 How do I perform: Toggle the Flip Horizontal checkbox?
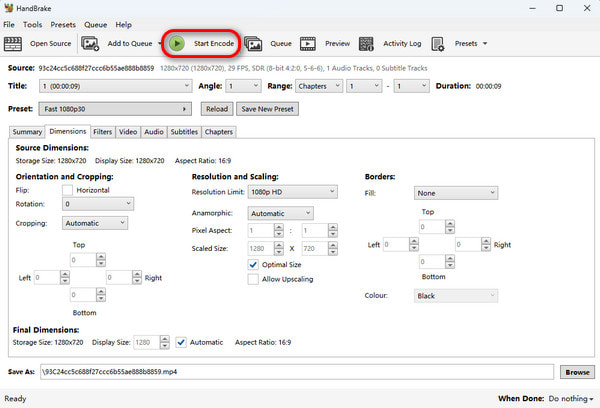coord(67,190)
